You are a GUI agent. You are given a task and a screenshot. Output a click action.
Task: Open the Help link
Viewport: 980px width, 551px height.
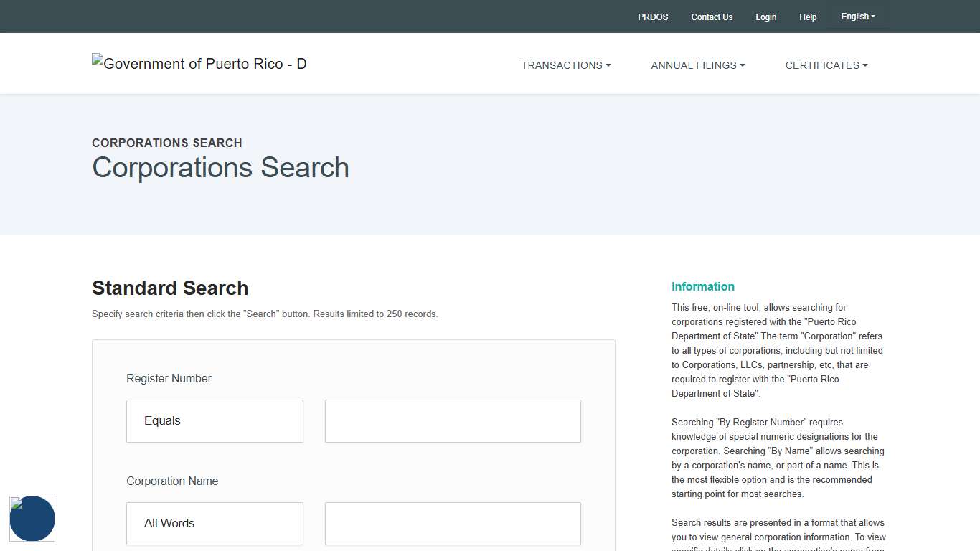808,17
